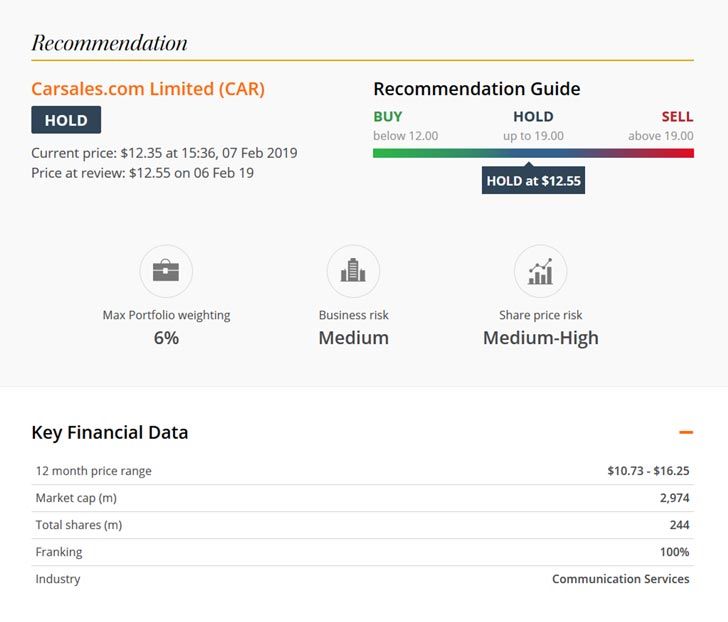Click the $10.73 - $16.25 value
The image size is (728, 622).
pyautogui.click(x=648, y=471)
